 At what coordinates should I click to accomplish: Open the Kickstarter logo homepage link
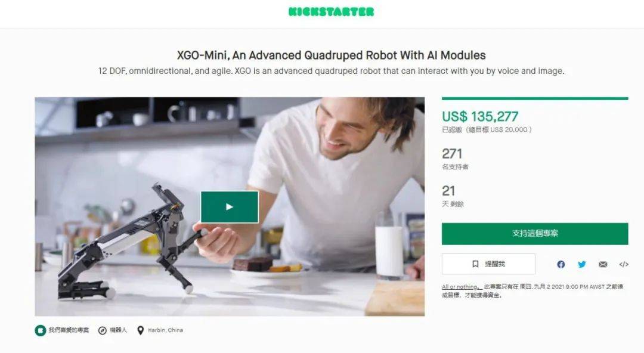331,11
